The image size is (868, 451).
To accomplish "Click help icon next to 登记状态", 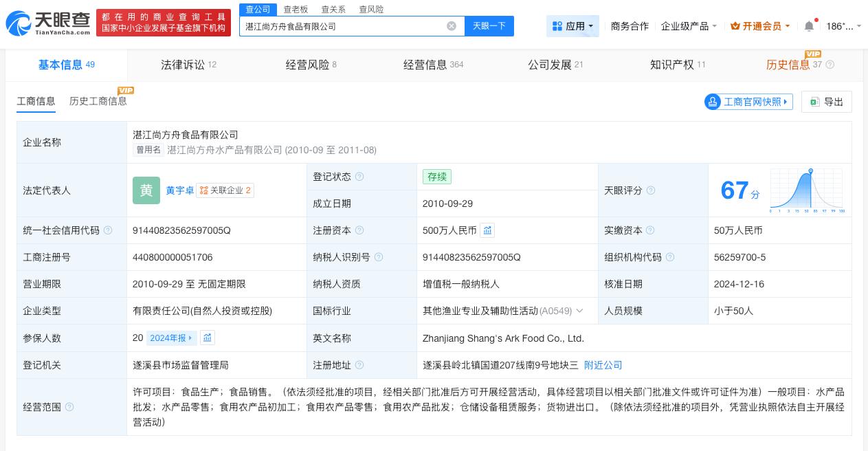I will pyautogui.click(x=359, y=177).
